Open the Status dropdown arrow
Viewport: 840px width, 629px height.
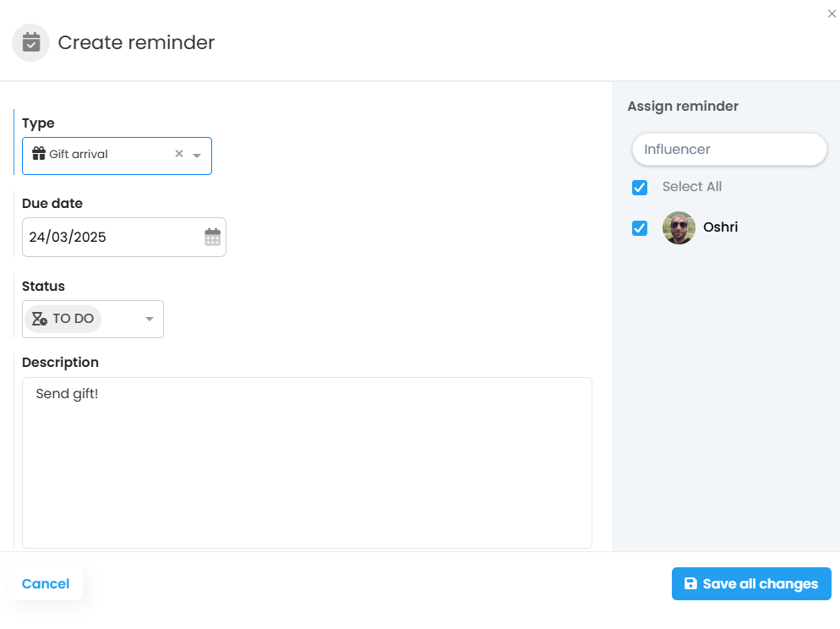150,319
